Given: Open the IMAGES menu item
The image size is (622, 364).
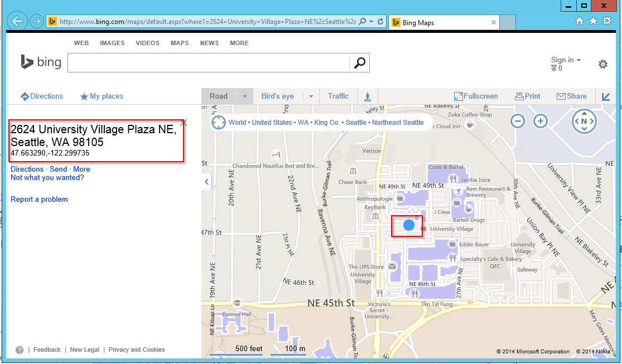Looking at the screenshot, I should click(112, 43).
